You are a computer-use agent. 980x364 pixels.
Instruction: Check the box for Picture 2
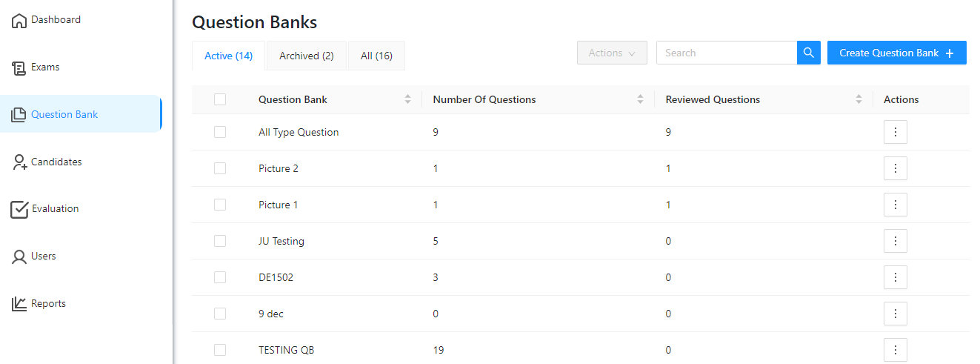(x=220, y=168)
